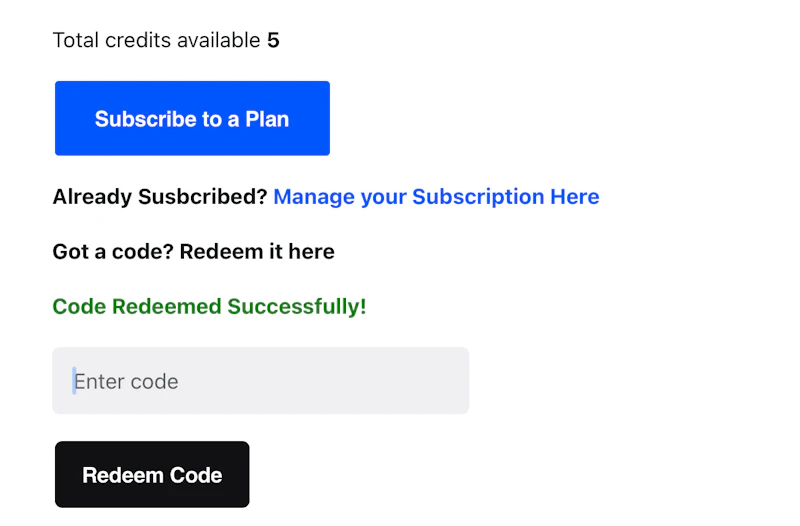
Task: Click the Got a code? Redeem it here heading
Action: click(x=193, y=252)
